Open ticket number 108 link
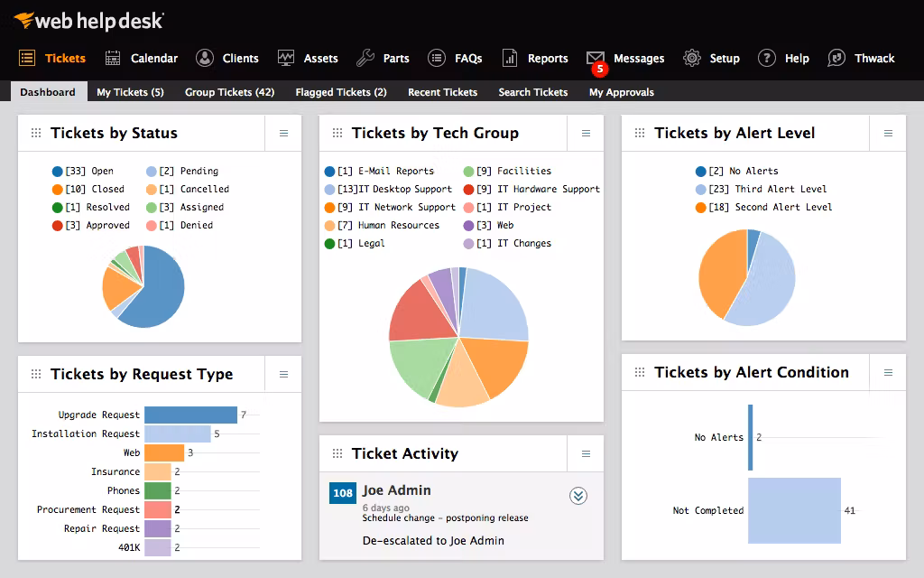 click(343, 493)
